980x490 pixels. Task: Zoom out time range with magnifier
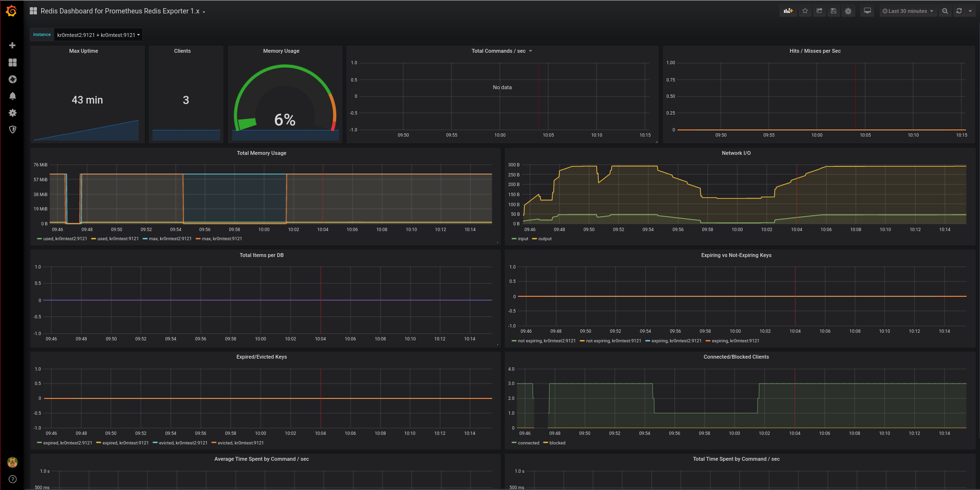tap(945, 11)
